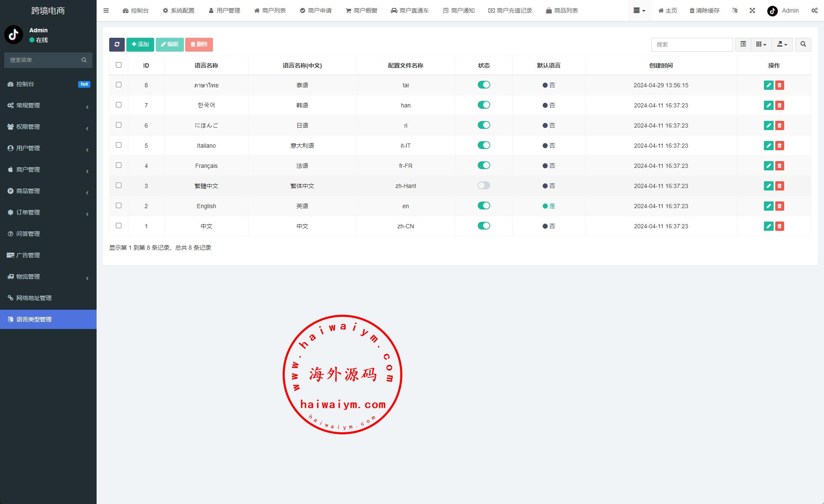Click the search magnifier icon button in table toolbar
The image size is (824, 504).
[803, 44]
